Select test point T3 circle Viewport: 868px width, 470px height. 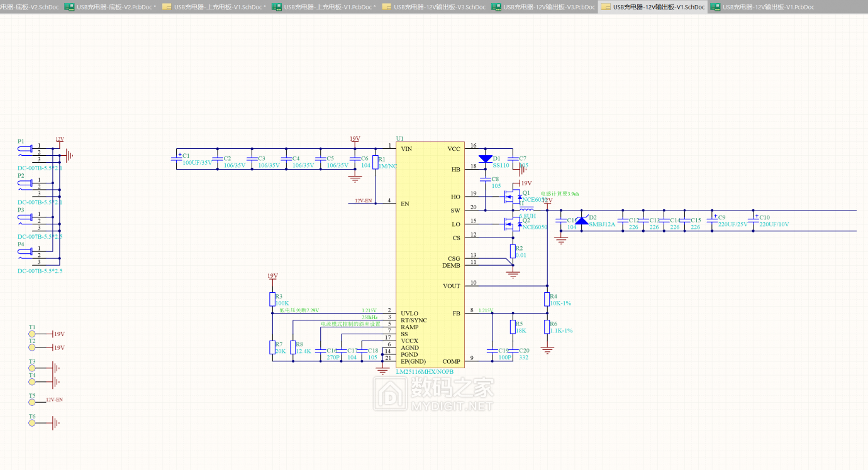coord(32,368)
